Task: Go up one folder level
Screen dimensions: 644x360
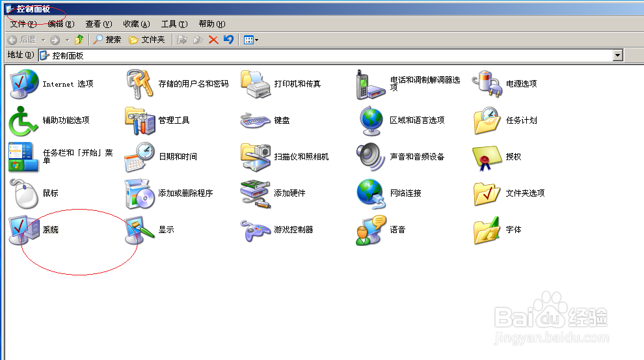Action: point(79,40)
